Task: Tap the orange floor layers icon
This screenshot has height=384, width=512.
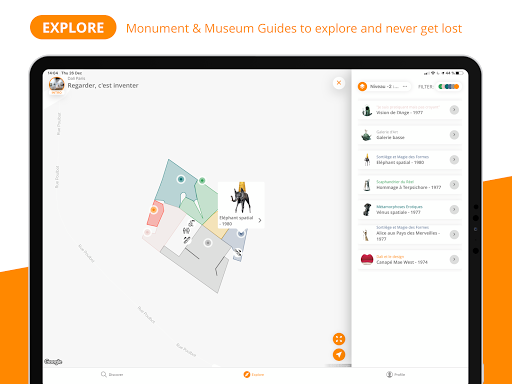Action: click(x=362, y=86)
